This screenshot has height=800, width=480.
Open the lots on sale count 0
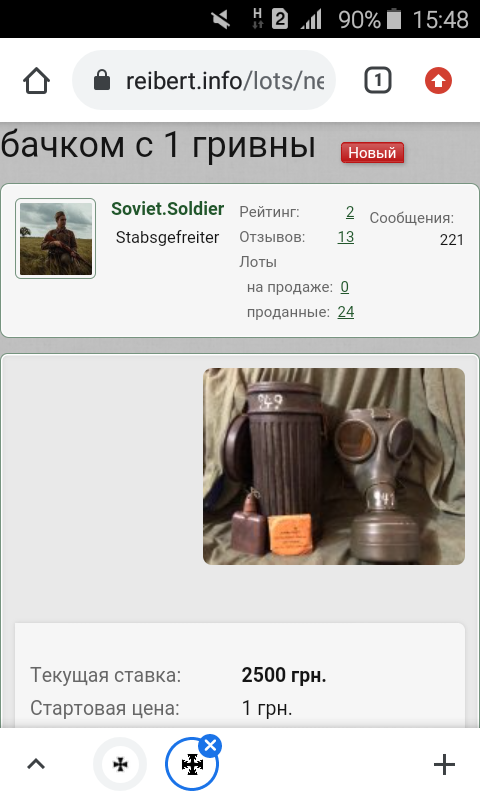345,287
